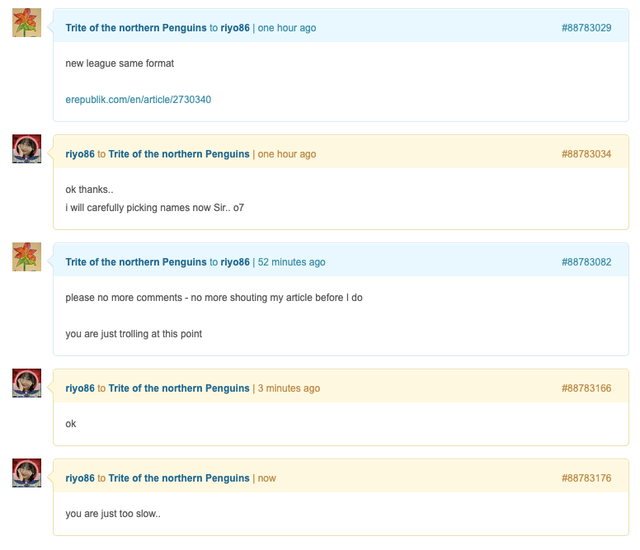The image size is (640, 550).
Task: Open recipient Trite in message #88783176
Action: 179,478
